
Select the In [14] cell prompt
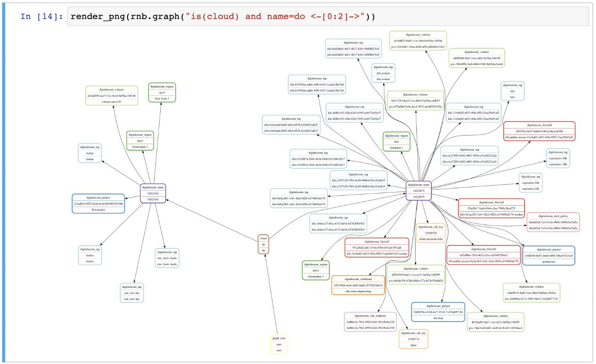42,16
